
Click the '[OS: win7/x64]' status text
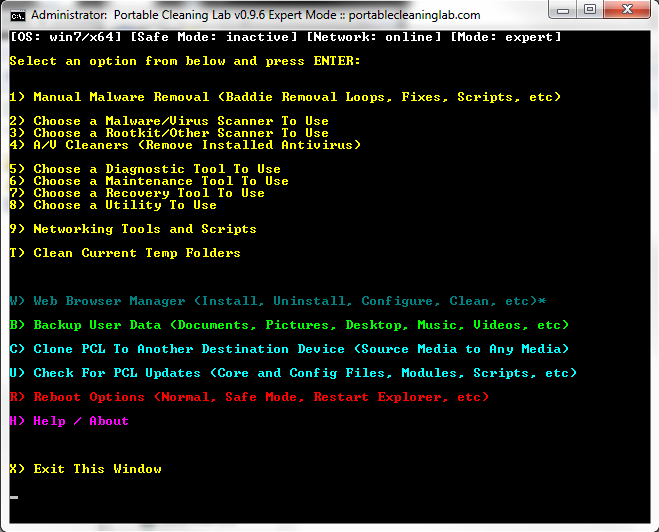(66, 37)
